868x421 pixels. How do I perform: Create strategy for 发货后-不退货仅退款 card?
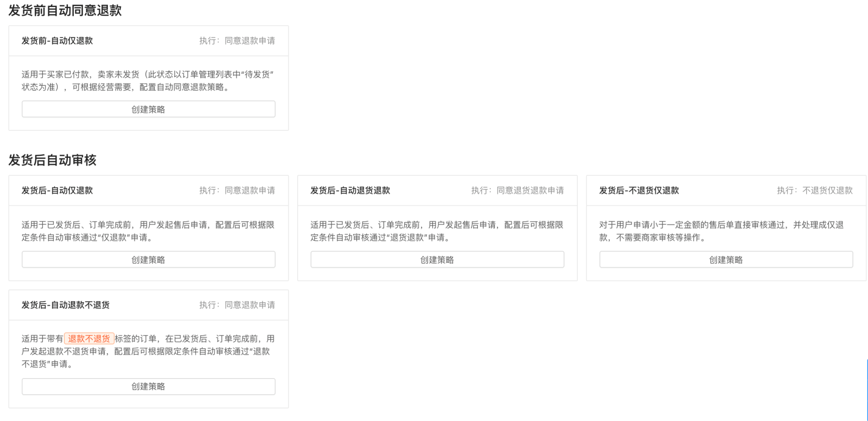click(726, 259)
